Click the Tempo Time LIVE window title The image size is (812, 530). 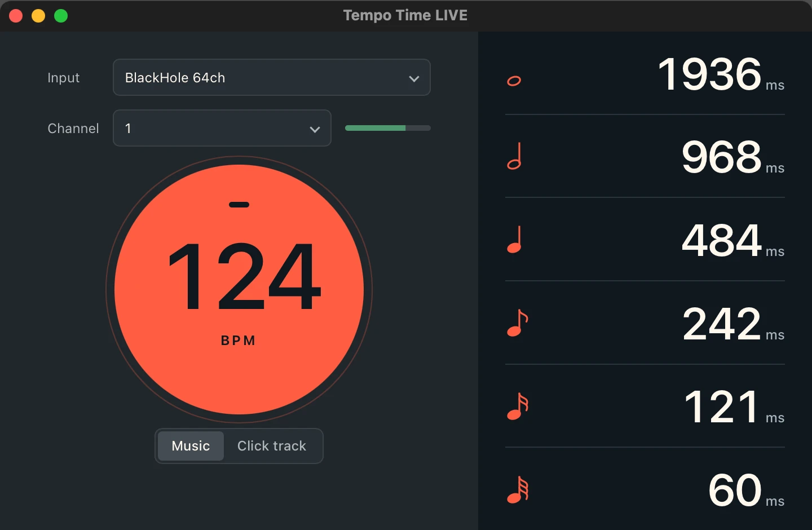tap(405, 15)
